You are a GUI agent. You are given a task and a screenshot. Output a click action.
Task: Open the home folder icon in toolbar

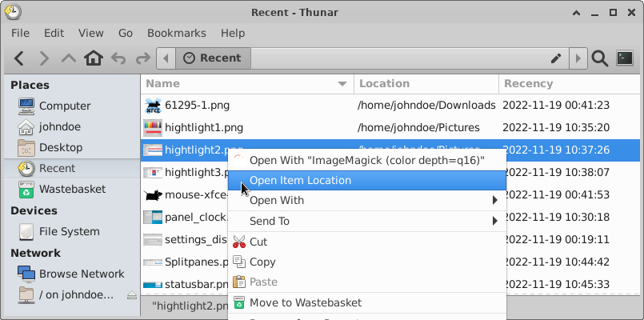coord(94,58)
